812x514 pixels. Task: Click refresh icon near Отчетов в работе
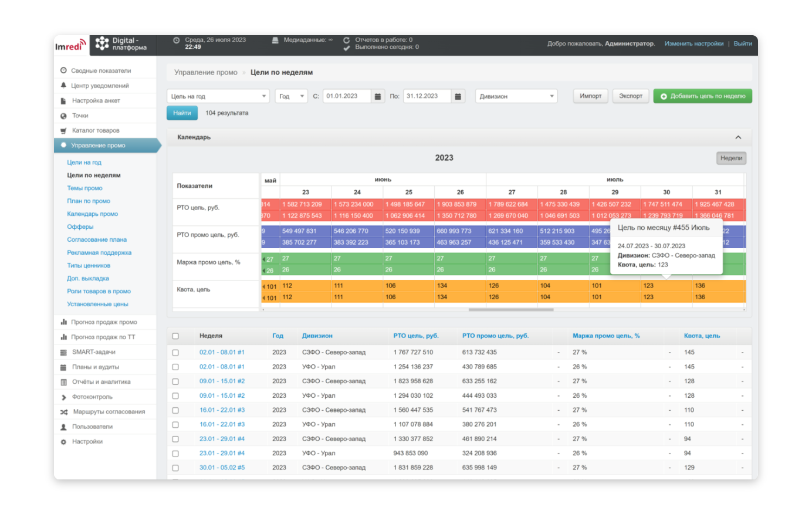pyautogui.click(x=346, y=40)
